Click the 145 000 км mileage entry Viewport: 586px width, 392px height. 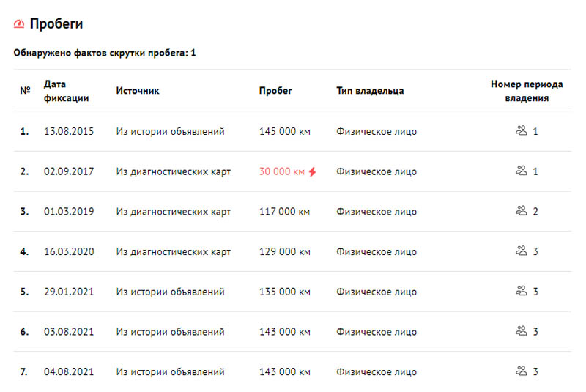pyautogui.click(x=284, y=132)
